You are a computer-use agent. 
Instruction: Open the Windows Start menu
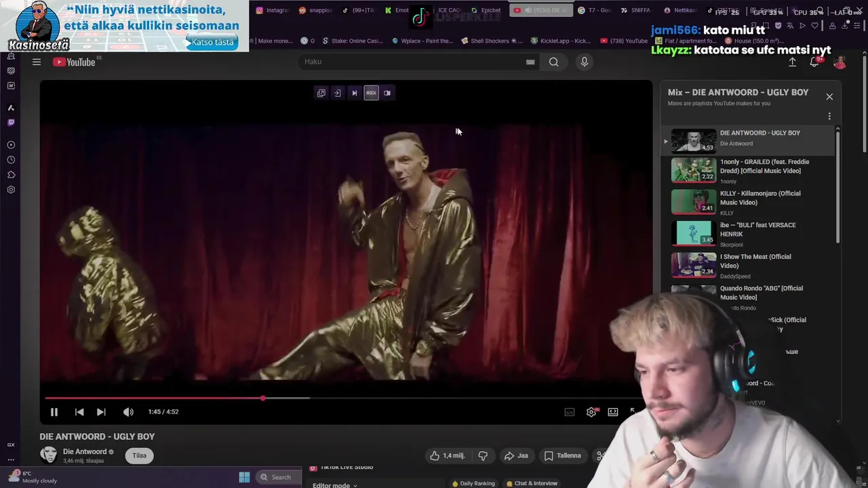point(244,477)
